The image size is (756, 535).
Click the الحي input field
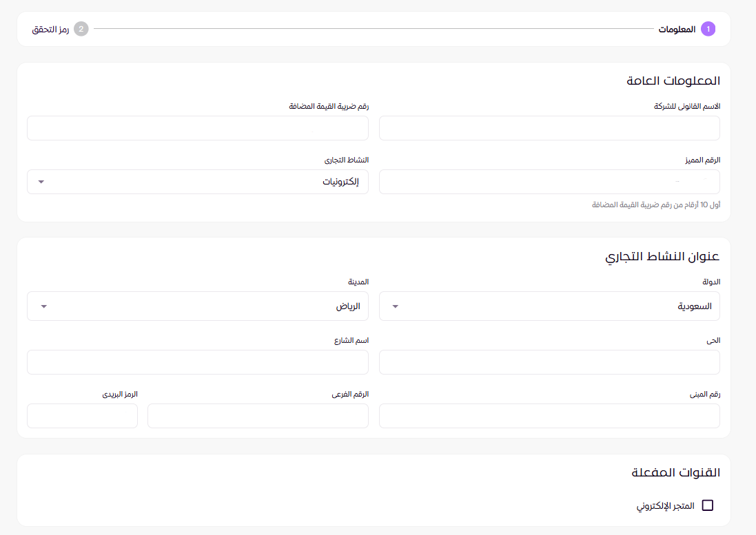coord(549,362)
